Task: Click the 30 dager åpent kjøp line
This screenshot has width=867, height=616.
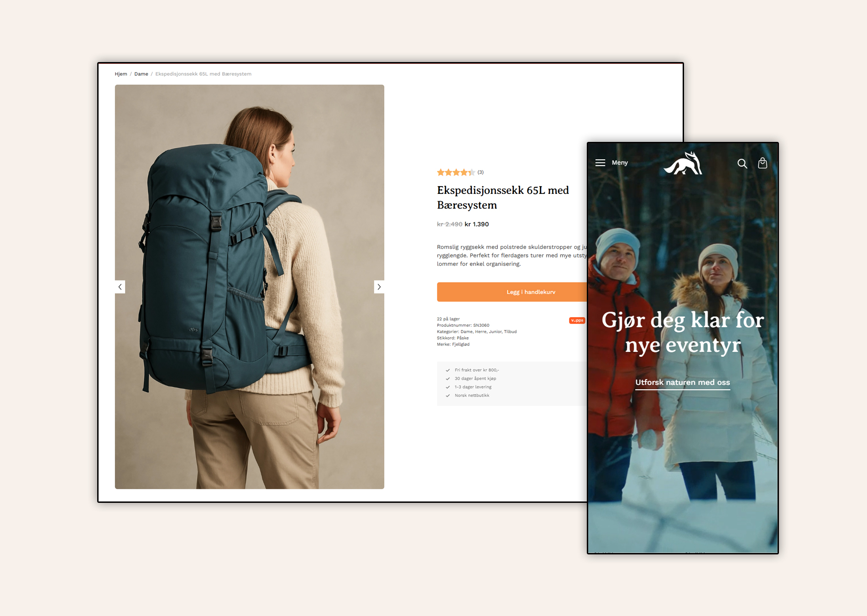Action: pyautogui.click(x=475, y=379)
